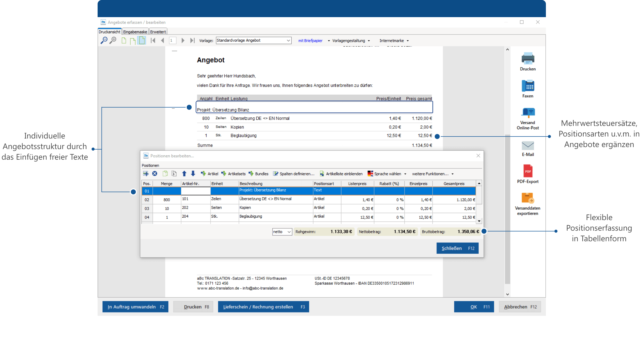Click Abbrechen F12 button
644x344 pixels.
click(x=520, y=307)
